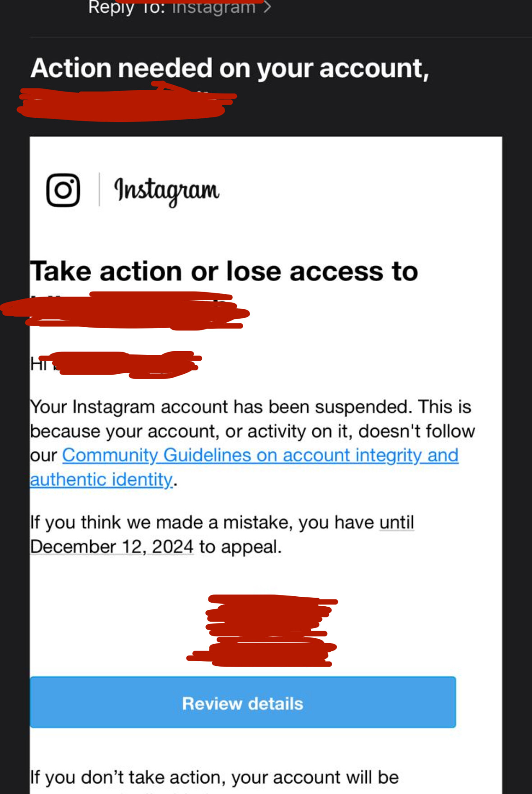
Task: Tap the redacted name after the Hi greeting
Action: [x=126, y=364]
